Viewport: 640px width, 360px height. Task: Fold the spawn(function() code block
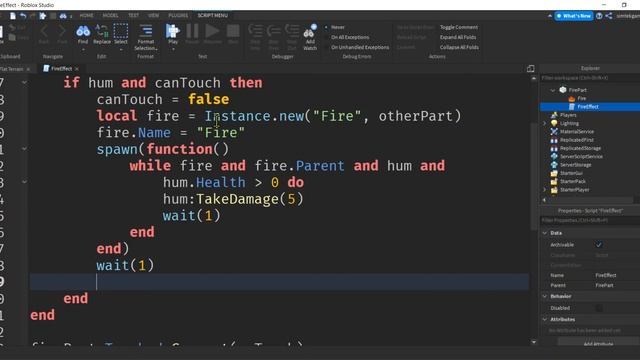click(x=24, y=149)
